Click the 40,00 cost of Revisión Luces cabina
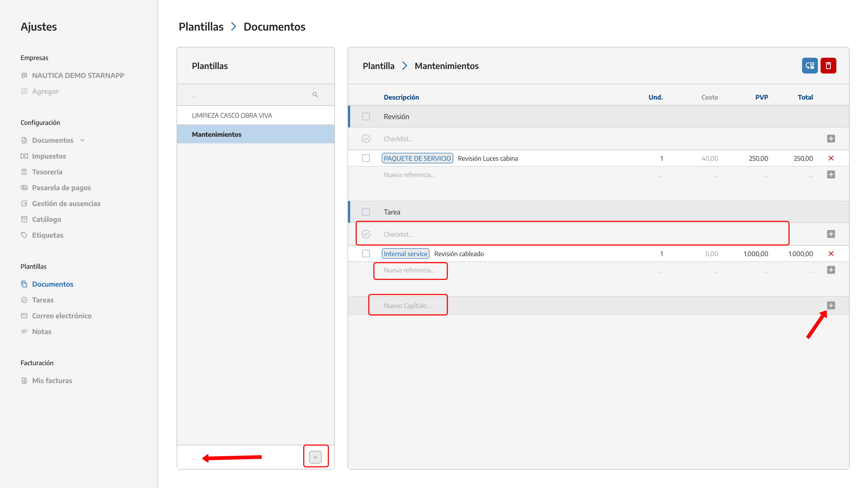This screenshot has height=488, width=868. (710, 158)
